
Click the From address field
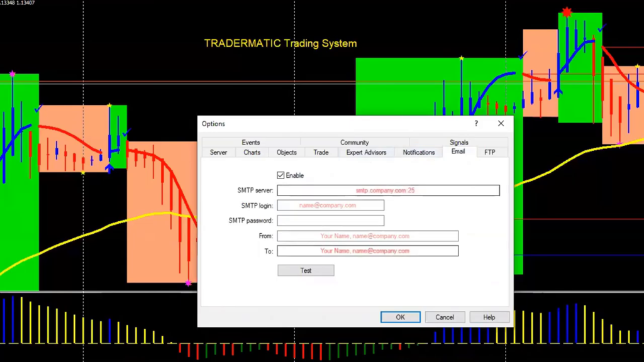click(x=367, y=236)
